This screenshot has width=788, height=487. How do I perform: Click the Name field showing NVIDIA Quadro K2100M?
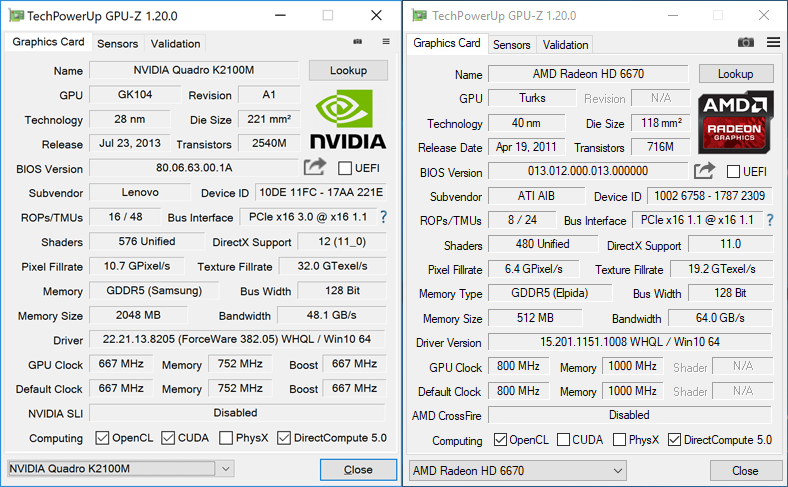(194, 70)
